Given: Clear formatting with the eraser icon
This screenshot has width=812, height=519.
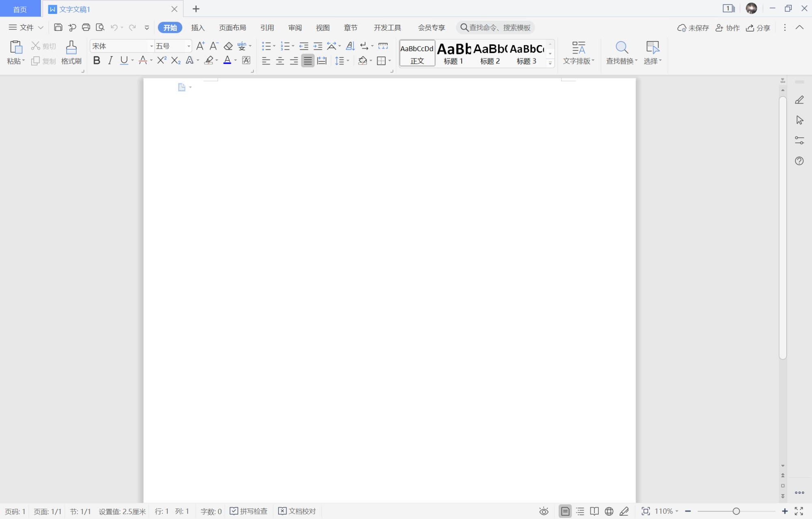Looking at the screenshot, I should point(228,45).
